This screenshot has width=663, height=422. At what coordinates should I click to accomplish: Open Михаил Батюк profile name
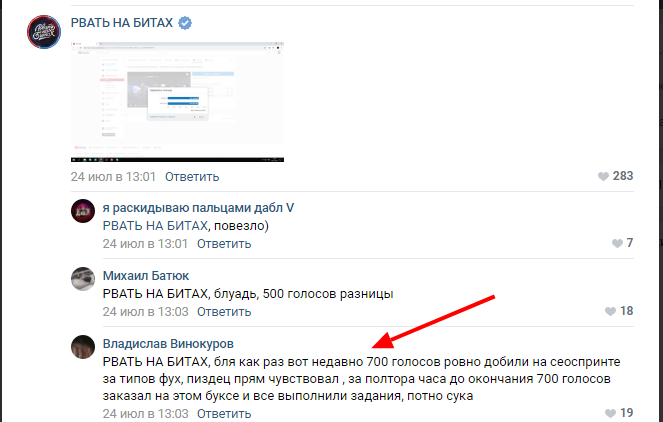pyautogui.click(x=146, y=276)
